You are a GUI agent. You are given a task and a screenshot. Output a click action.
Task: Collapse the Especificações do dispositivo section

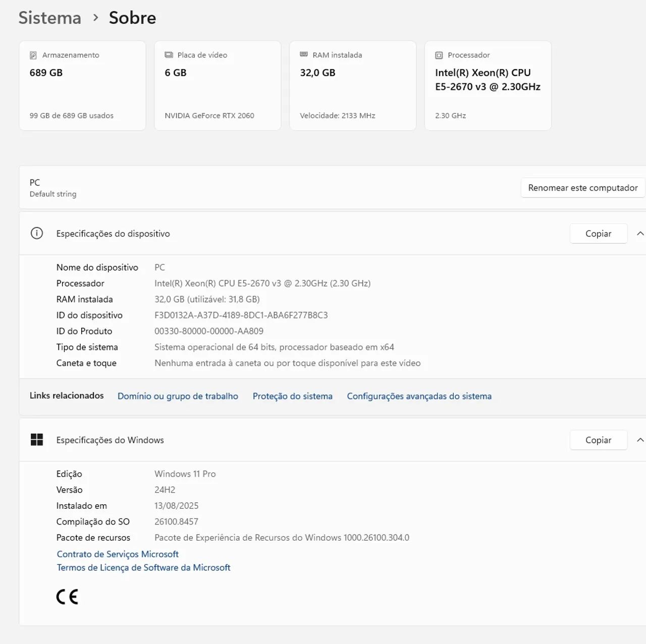tap(640, 233)
